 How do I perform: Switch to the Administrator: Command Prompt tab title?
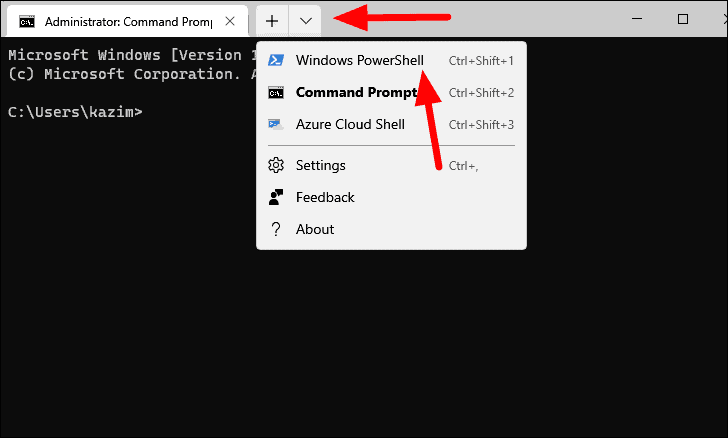click(129, 22)
